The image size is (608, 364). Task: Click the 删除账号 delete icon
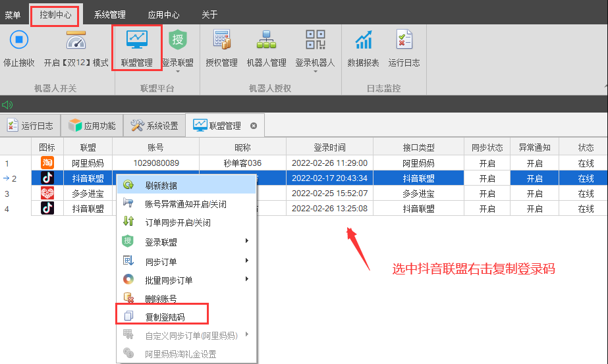(128, 298)
